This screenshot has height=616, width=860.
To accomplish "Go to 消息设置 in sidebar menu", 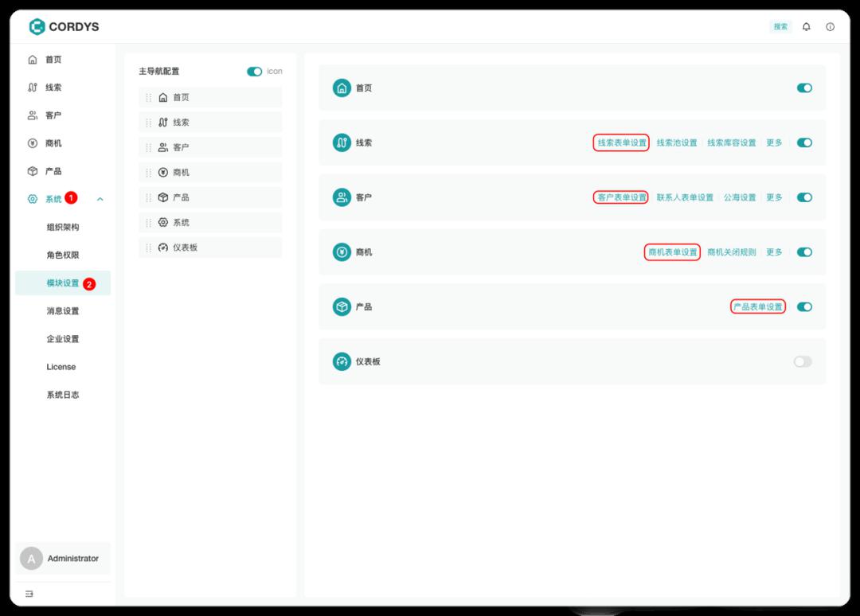I will pos(63,311).
